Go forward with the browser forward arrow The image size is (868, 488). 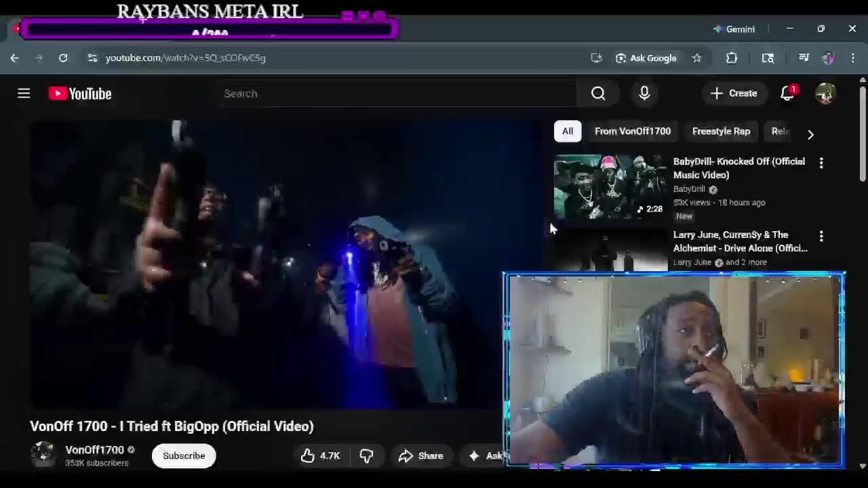(39, 58)
